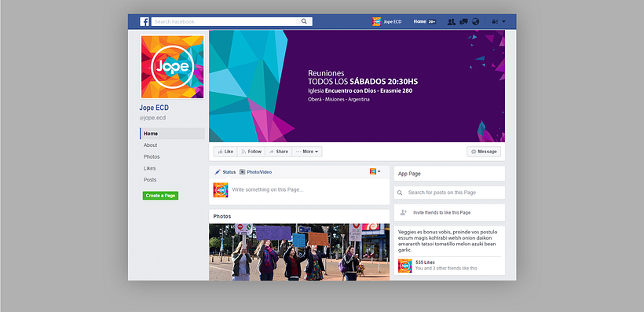
Task: Click the green Create a Page button
Action: (160, 196)
